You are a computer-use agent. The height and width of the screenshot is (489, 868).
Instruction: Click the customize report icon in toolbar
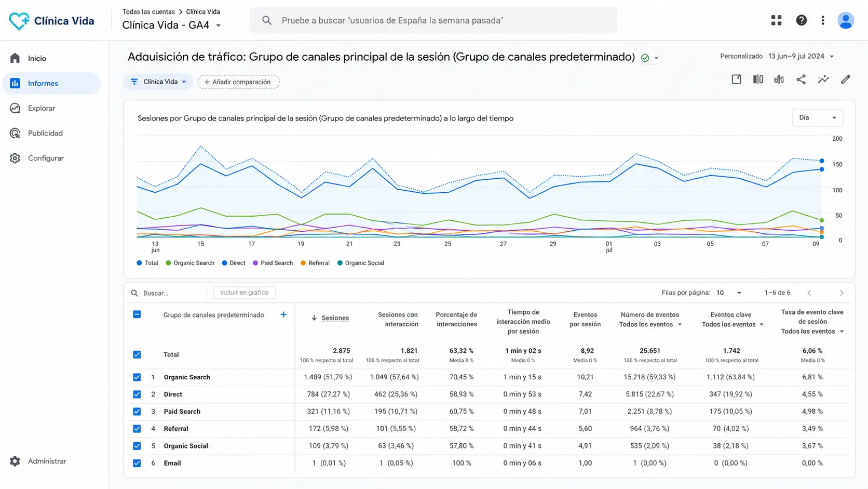(x=736, y=80)
